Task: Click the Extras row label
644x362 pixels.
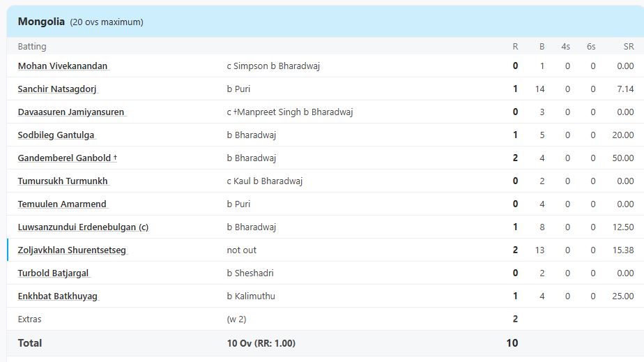Action: [29, 319]
